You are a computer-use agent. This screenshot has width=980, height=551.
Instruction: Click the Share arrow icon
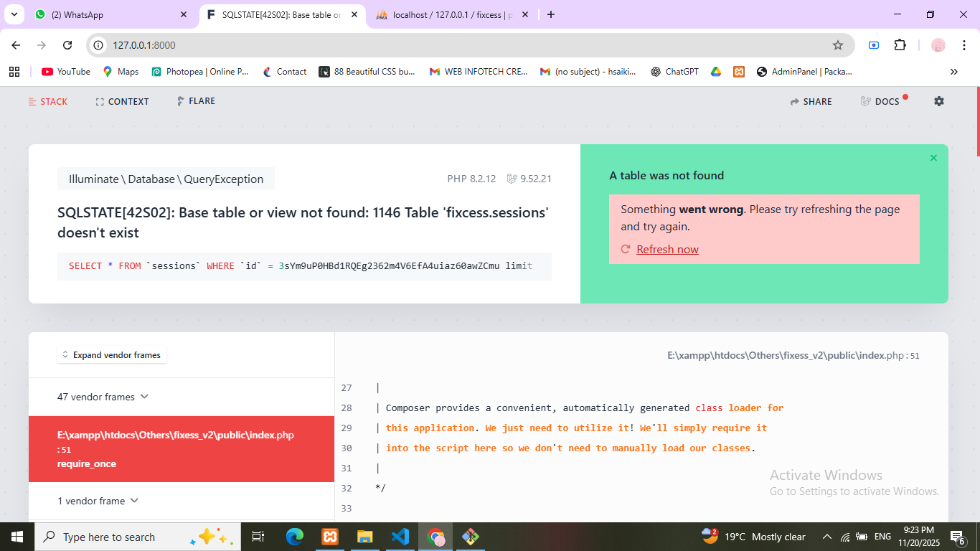pyautogui.click(x=795, y=102)
